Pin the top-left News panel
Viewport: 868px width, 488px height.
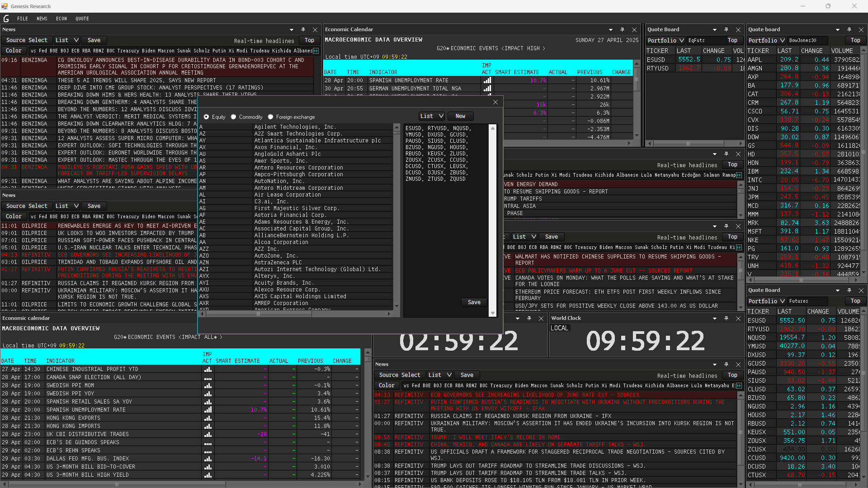(x=303, y=29)
